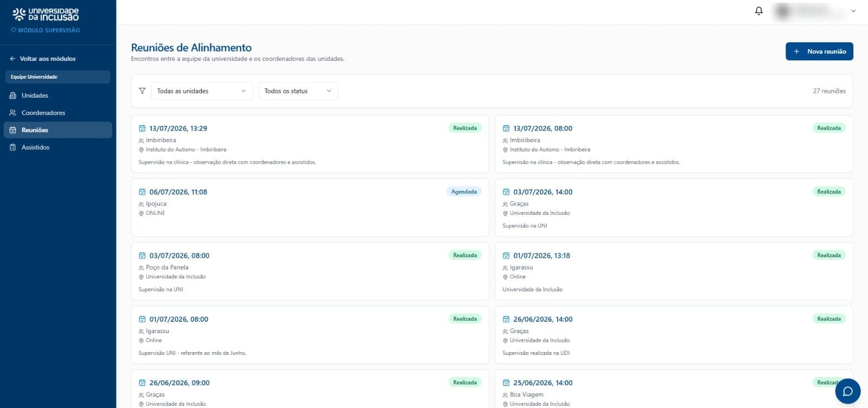Click calendar icon of 25/06/2026, 14:00 meeting

pyautogui.click(x=506, y=383)
